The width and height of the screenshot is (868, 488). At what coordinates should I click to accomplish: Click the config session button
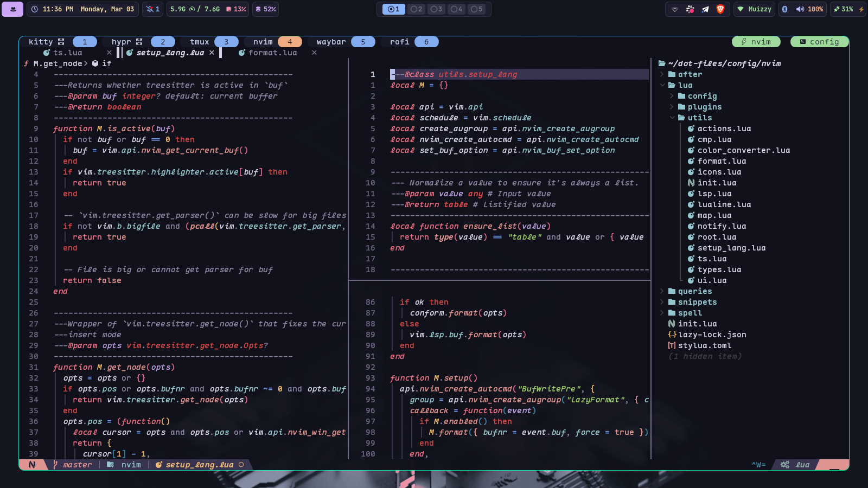tap(819, 42)
